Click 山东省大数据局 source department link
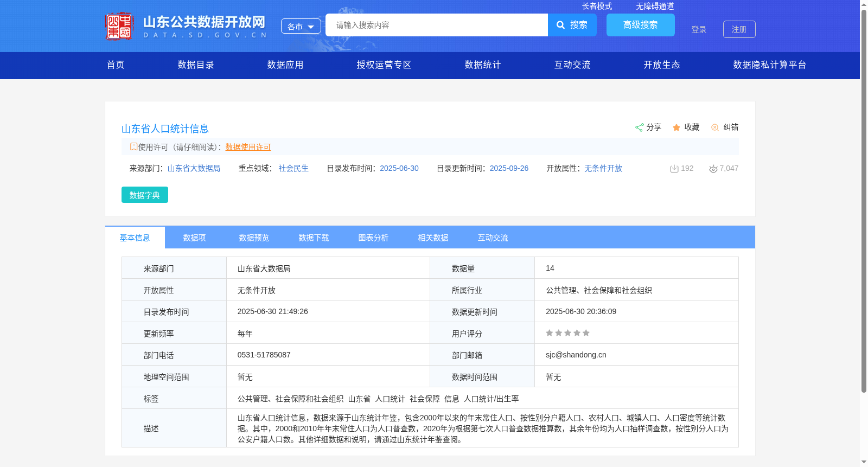 [x=194, y=169]
